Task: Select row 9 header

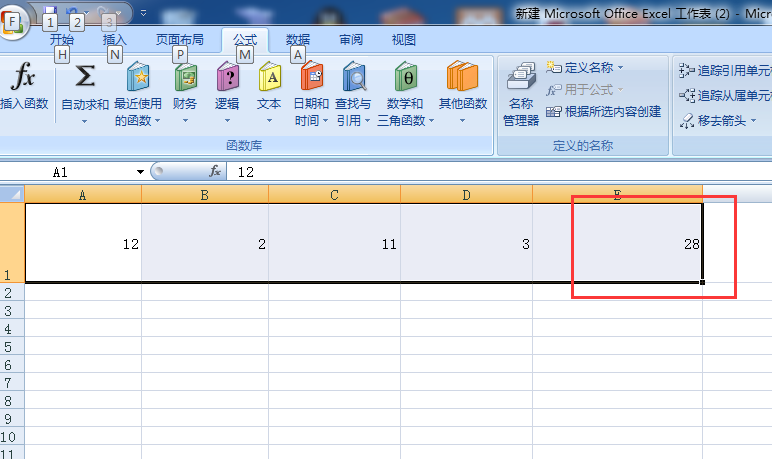Action: (12, 419)
